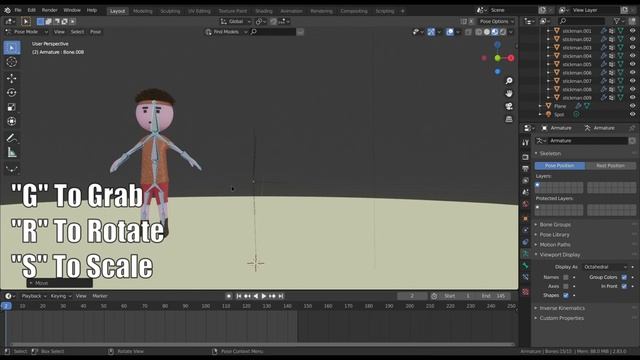
Task: Expand the Inverse Kinematics panel
Action: tap(562, 308)
